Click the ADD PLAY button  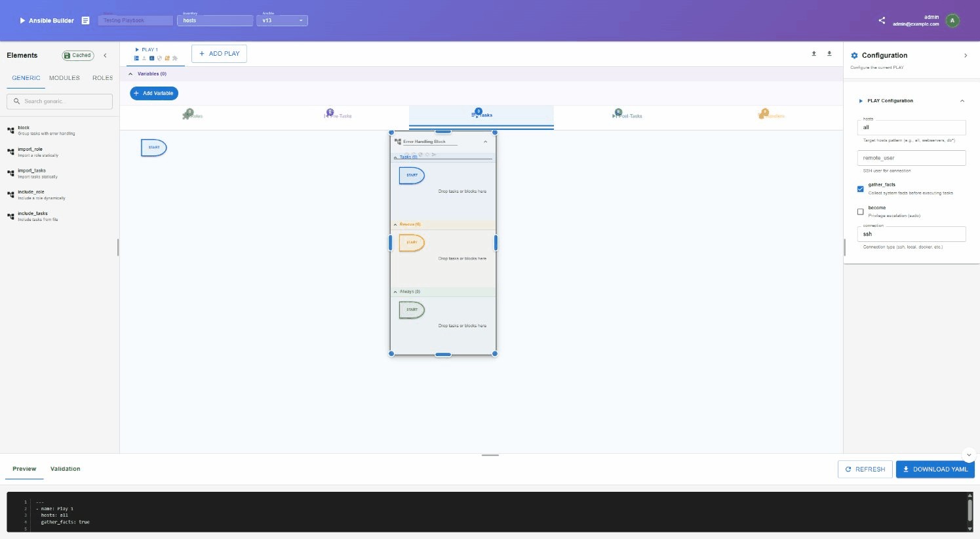219,54
